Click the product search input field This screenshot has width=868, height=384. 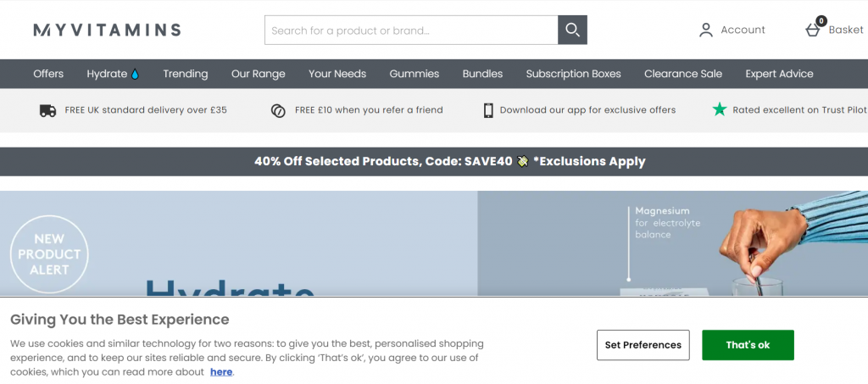click(411, 30)
